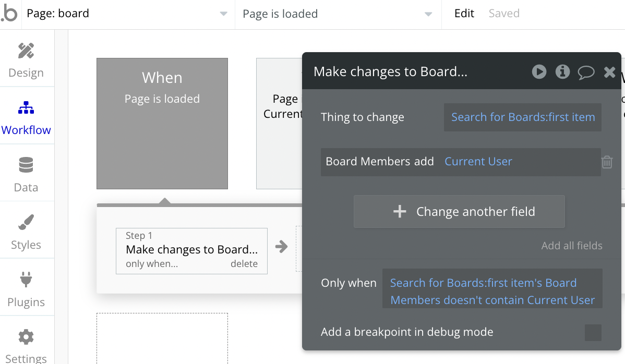
Task: Edit the Only when condition expression
Action: 492,292
